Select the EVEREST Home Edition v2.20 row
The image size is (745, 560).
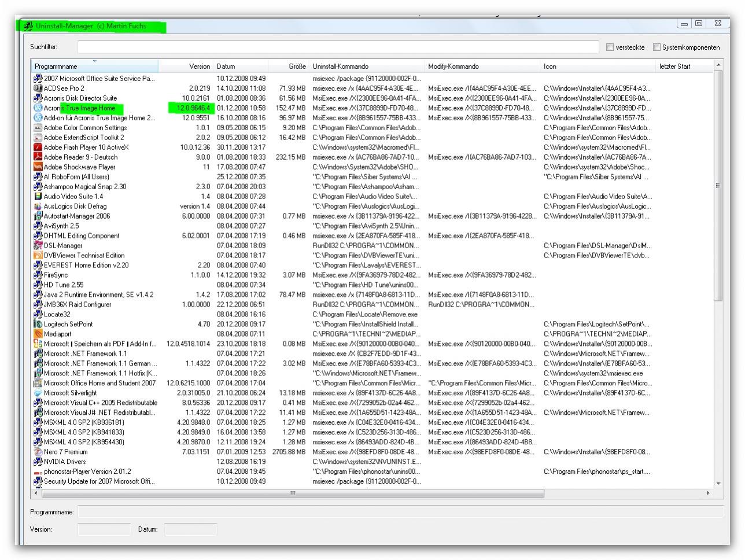coord(372,266)
